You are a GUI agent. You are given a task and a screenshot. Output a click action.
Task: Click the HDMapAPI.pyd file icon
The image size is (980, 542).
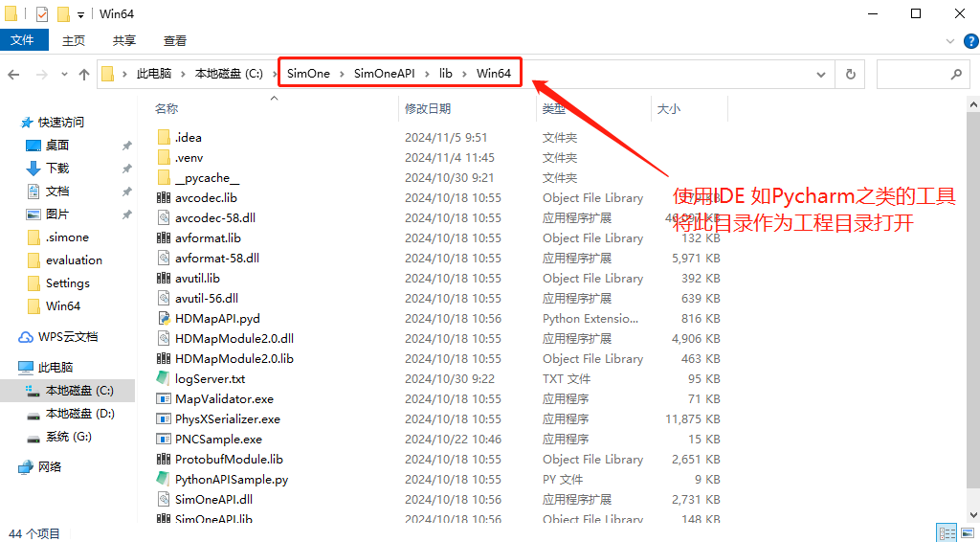tap(164, 318)
